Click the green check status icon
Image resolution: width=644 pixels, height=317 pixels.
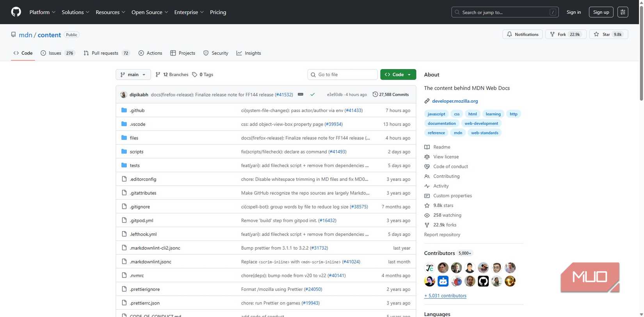point(313,94)
